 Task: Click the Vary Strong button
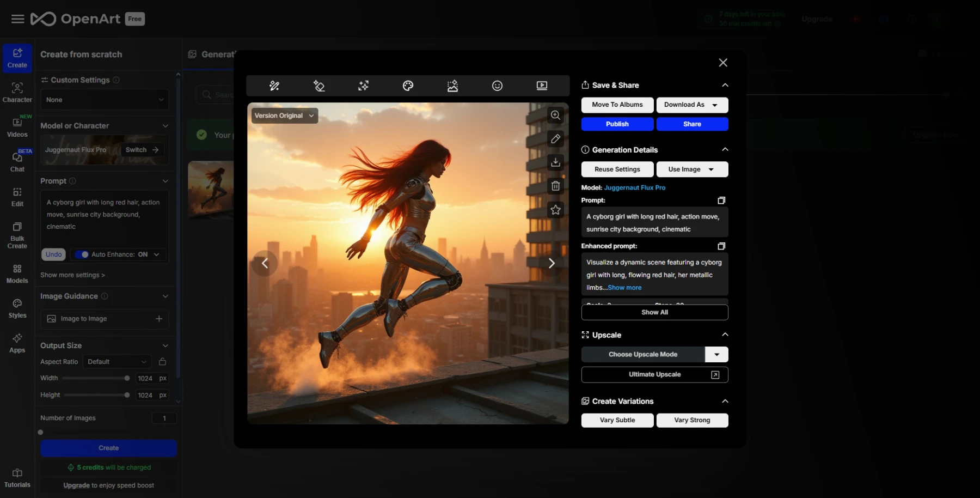click(692, 420)
